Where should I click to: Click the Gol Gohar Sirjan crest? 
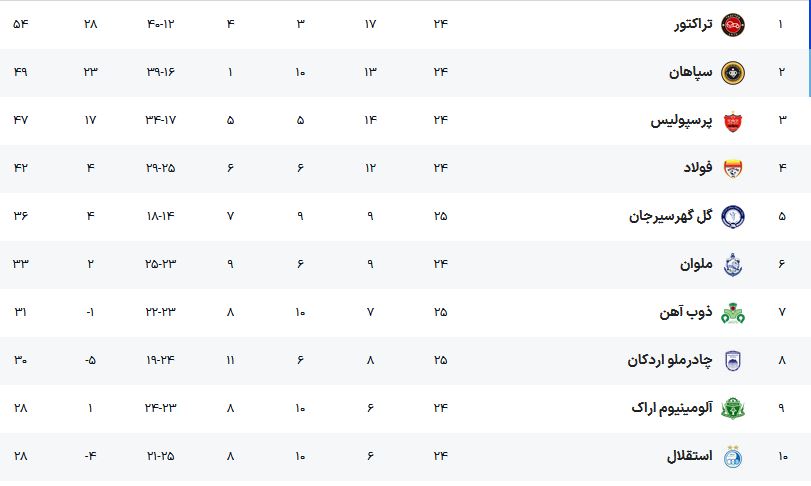(732, 217)
